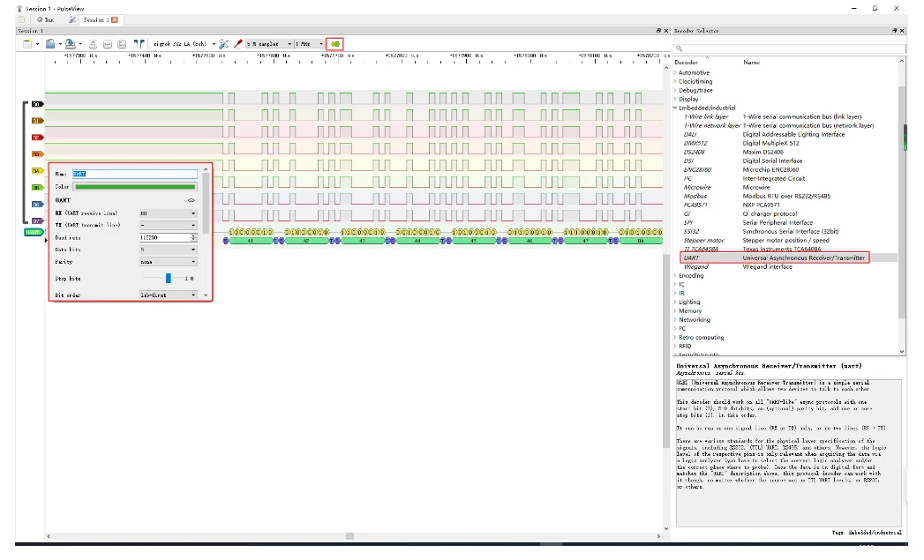The width and height of the screenshot is (924, 560).
Task: Adjust the baud rate spinner arrows
Action: [193, 237]
